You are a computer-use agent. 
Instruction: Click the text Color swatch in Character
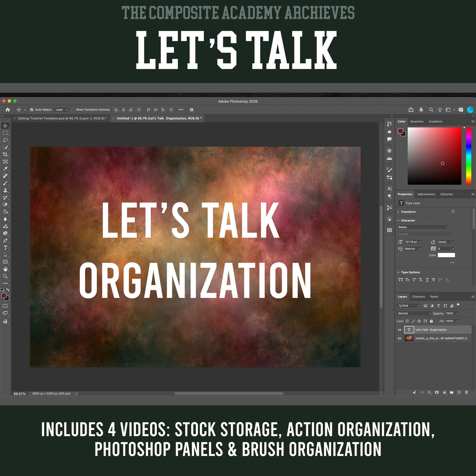(446, 255)
